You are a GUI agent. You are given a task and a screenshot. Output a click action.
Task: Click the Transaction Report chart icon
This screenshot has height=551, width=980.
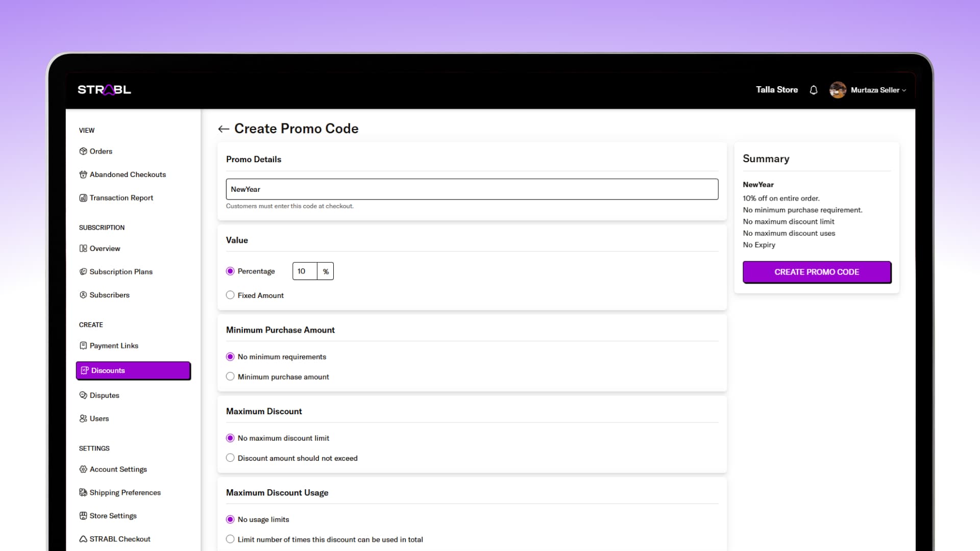tap(83, 198)
